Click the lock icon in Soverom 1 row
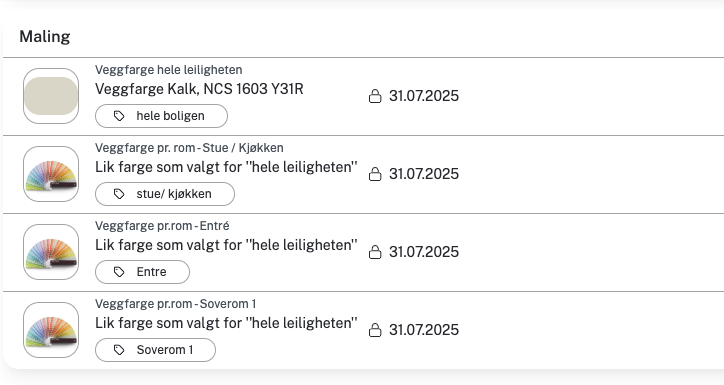 pos(375,330)
